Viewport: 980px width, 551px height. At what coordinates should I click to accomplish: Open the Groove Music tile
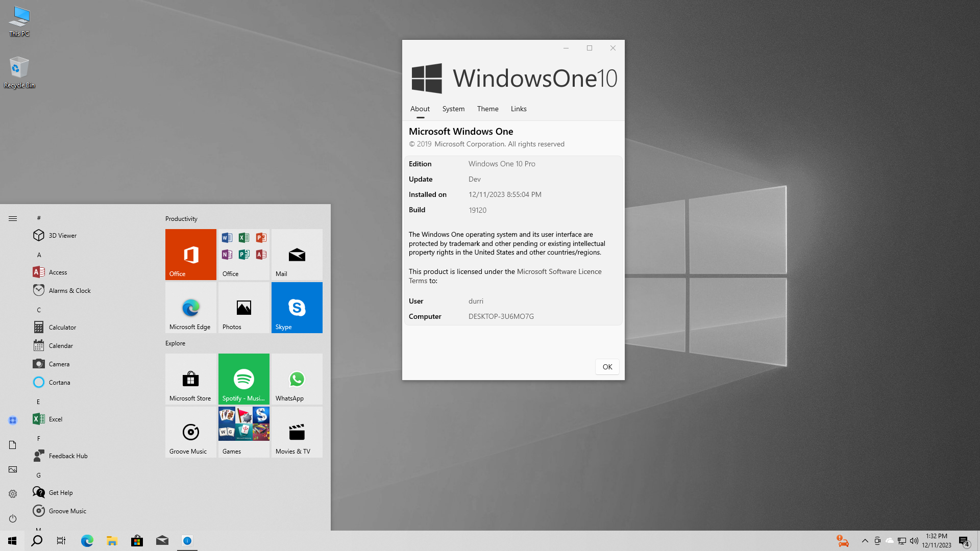(x=190, y=432)
